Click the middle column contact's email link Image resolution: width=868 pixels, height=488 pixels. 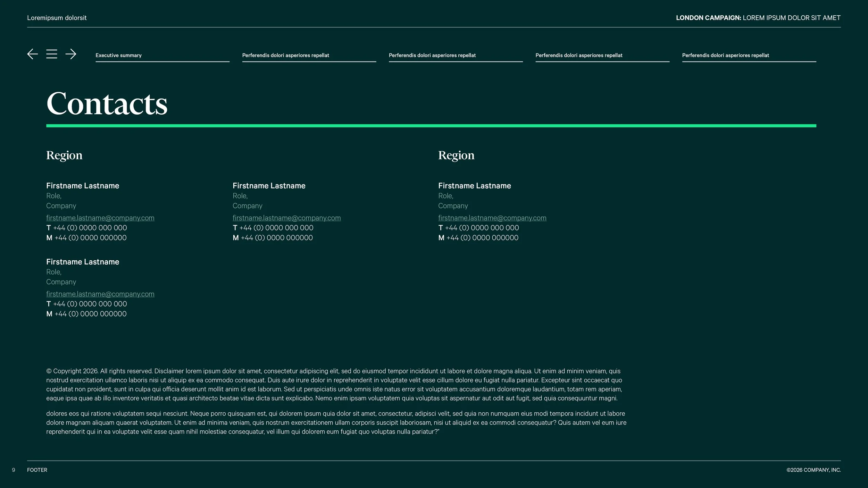tap(286, 218)
